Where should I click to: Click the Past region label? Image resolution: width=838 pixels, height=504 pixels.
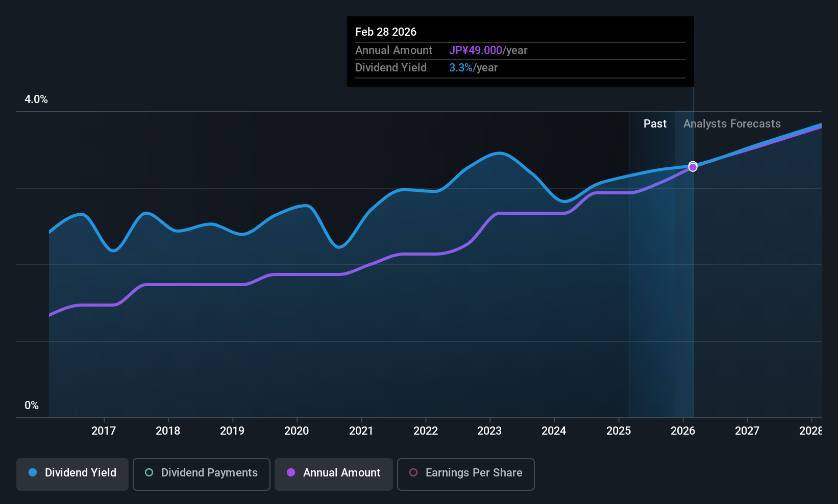[655, 124]
